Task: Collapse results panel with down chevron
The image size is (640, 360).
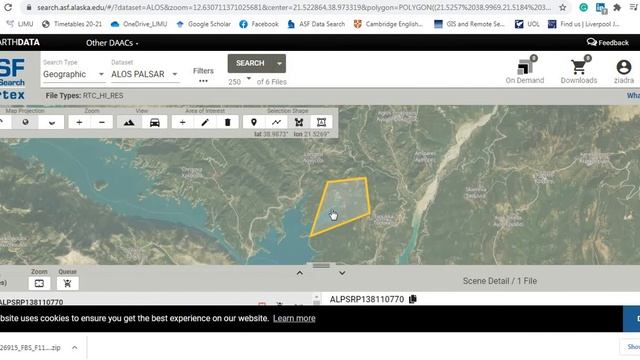Action: pyautogui.click(x=342, y=273)
